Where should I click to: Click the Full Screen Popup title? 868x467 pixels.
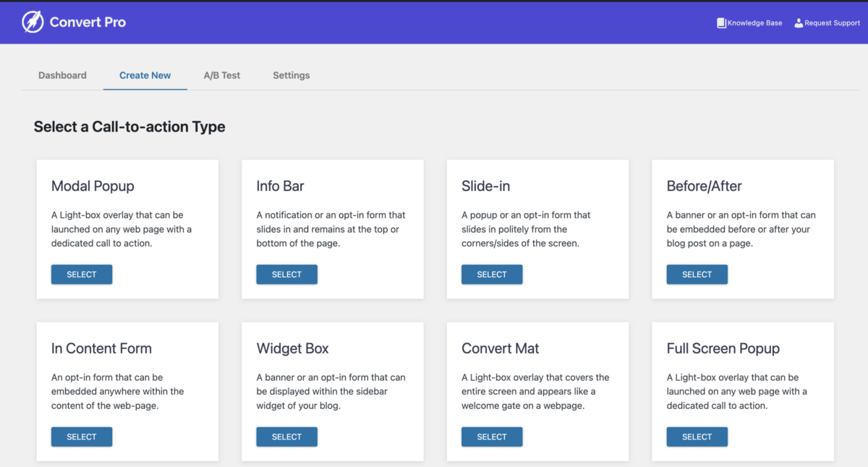click(x=723, y=348)
